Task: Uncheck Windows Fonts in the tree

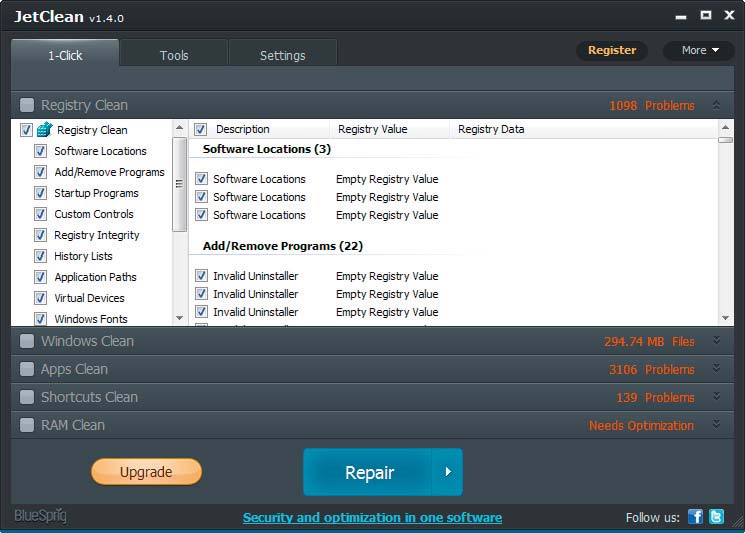Action: [x=40, y=318]
